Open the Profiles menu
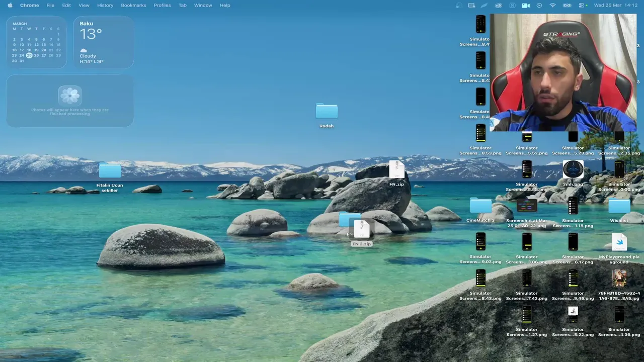The image size is (644, 362). 163,5
